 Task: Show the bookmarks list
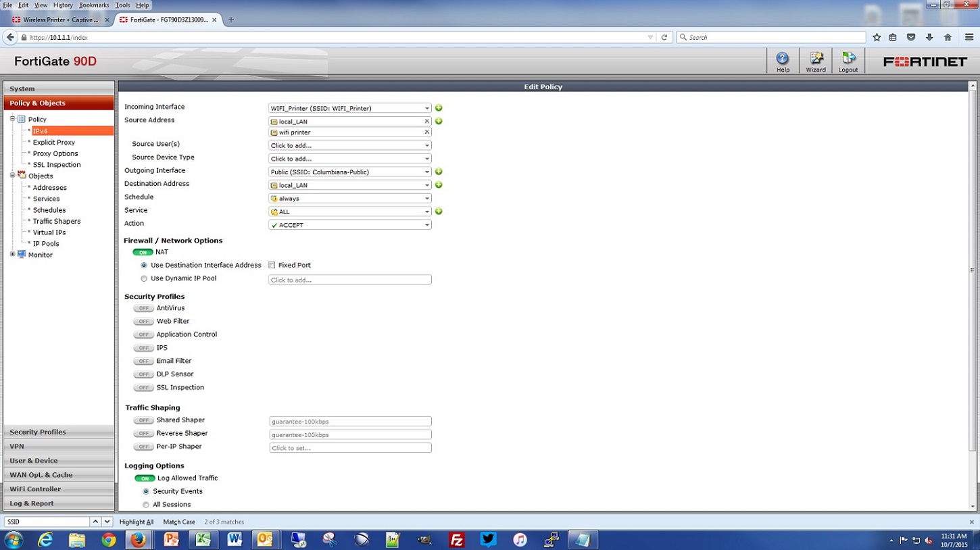pos(893,37)
